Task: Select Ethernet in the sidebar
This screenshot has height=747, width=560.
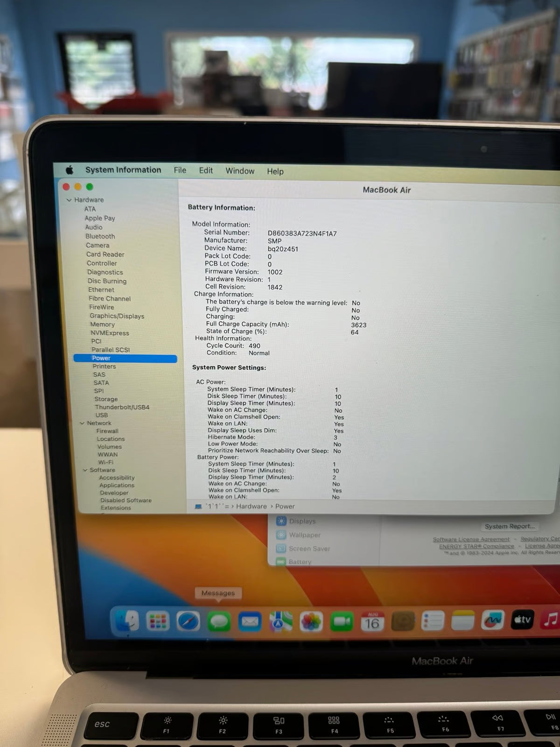Action: 101,289
